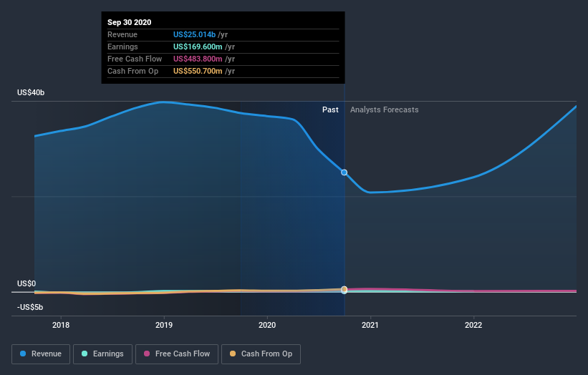
Task: Click the US$40b y-axis label
Action: (31, 92)
